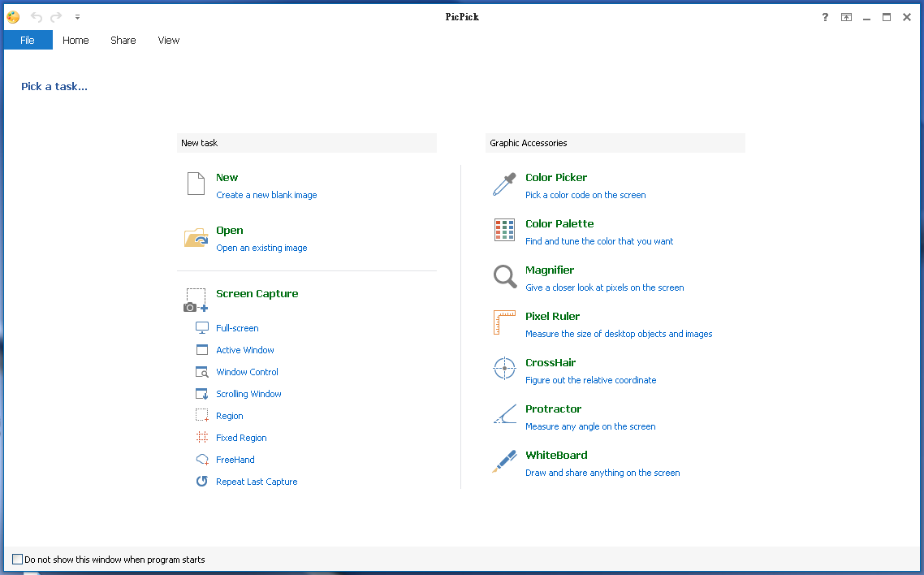
Task: Switch to the View tab
Action: coord(169,40)
